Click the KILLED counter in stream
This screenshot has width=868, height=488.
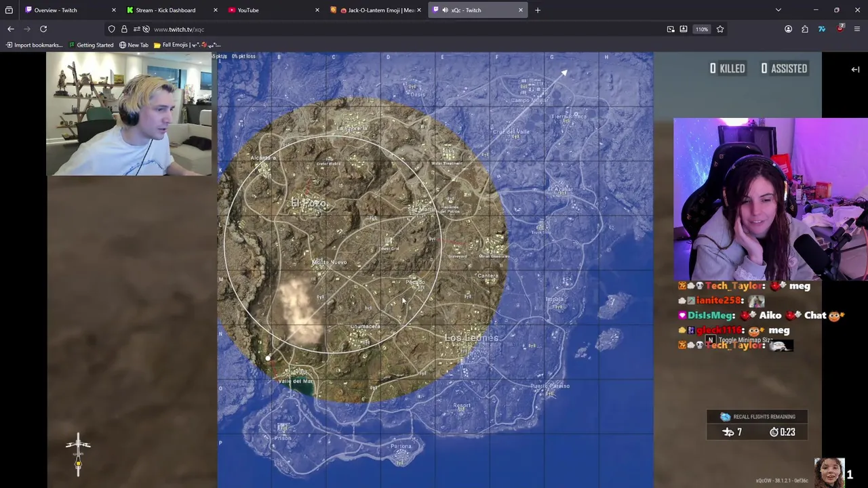pyautogui.click(x=728, y=68)
